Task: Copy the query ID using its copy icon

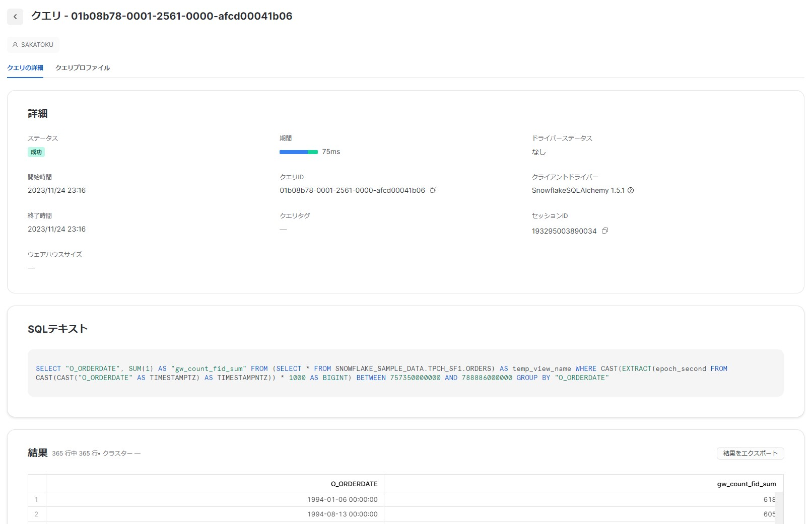Action: (433, 190)
